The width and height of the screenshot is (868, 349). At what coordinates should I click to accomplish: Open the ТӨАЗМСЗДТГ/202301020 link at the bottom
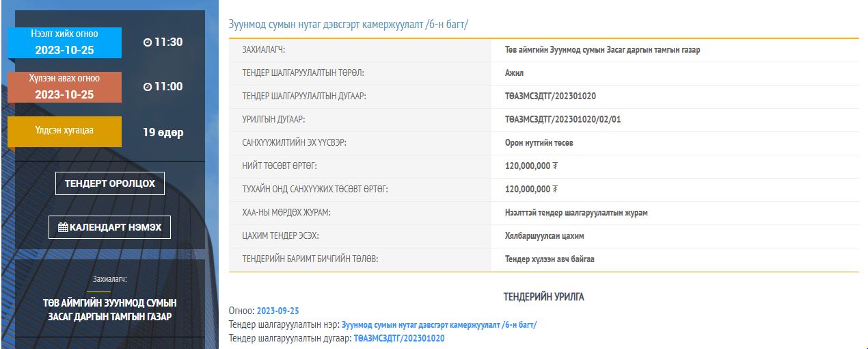pyautogui.click(x=399, y=338)
